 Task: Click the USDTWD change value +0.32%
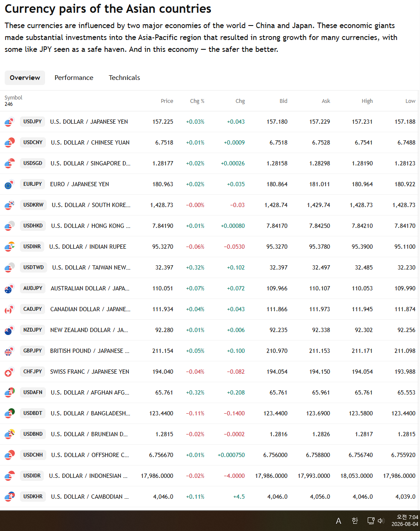195,267
